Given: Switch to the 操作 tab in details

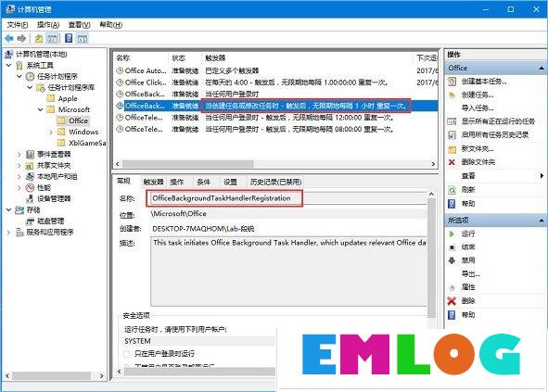Looking at the screenshot, I should 177,182.
